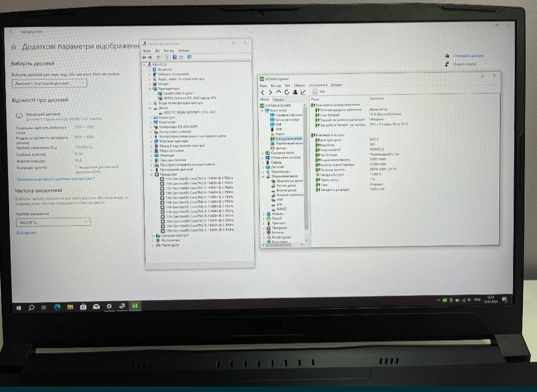Open the Файл menu in AIDA64
537x392 pixels.
pos(263,85)
